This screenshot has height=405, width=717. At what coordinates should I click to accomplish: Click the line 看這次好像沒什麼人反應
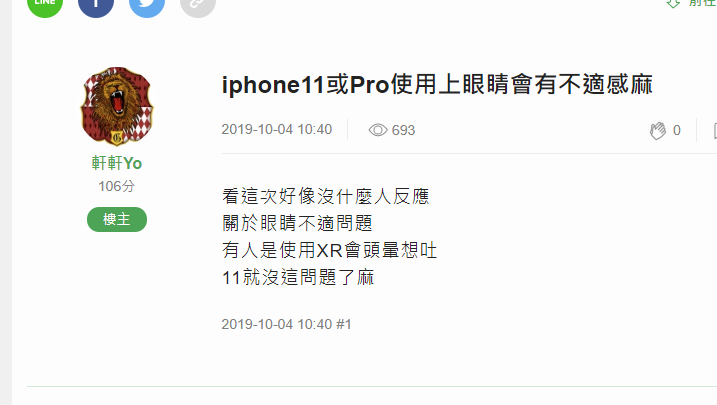pos(326,197)
